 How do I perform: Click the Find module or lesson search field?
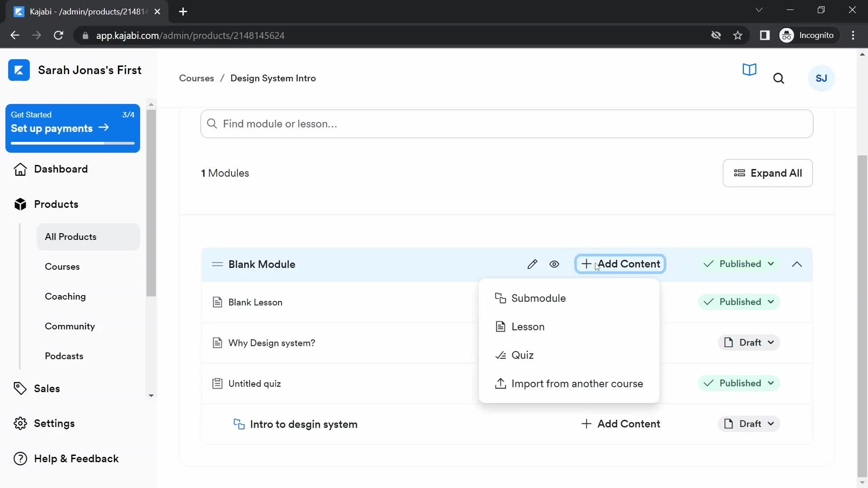point(507,123)
